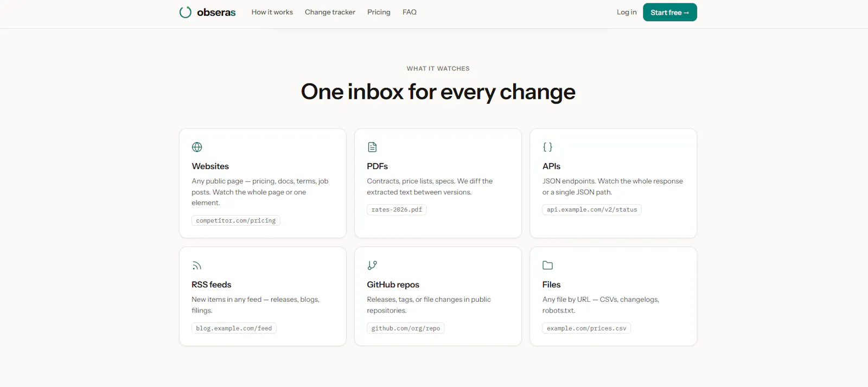Click the competitor.com/pricing code chip
Viewport: 868px width, 387px height.
[235, 220]
